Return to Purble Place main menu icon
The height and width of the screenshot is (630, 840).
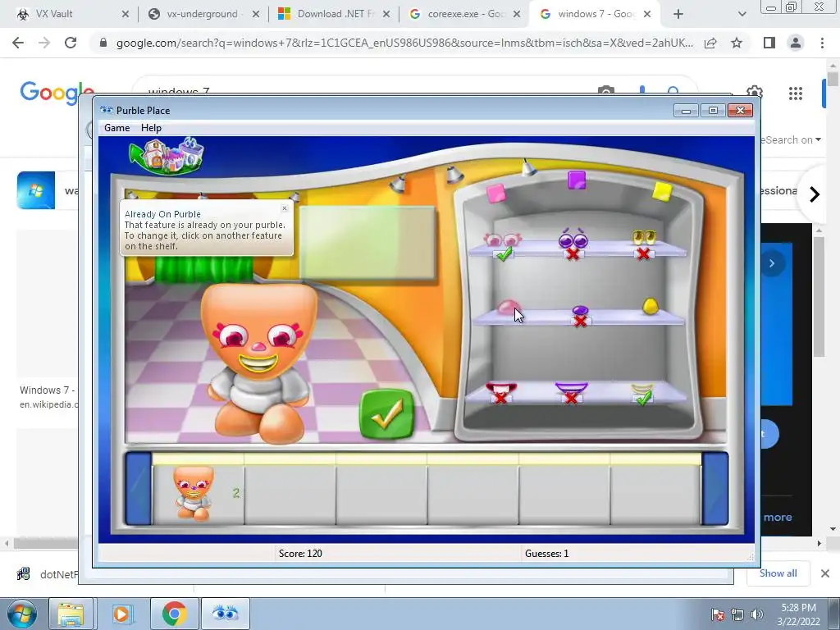[x=167, y=155]
